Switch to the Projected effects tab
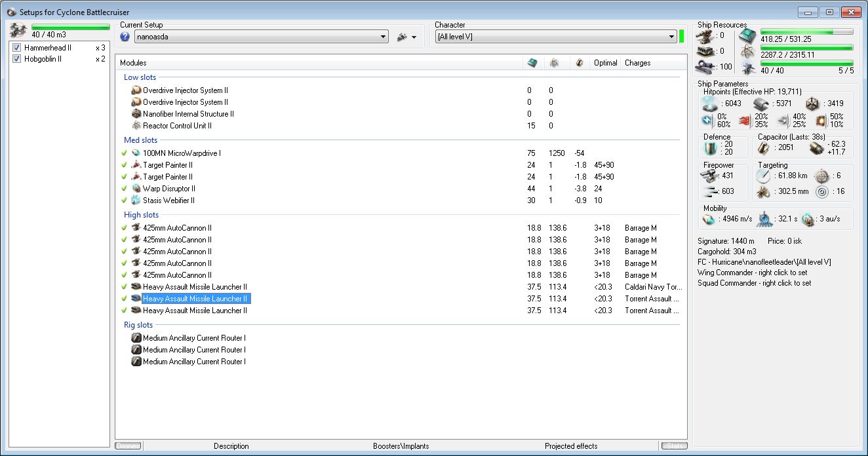This screenshot has width=868, height=456. click(571, 446)
